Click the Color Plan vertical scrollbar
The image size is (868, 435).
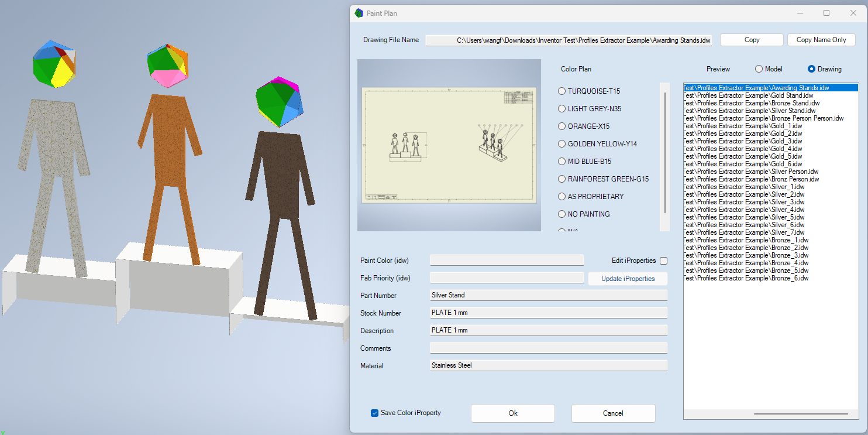tap(664, 152)
